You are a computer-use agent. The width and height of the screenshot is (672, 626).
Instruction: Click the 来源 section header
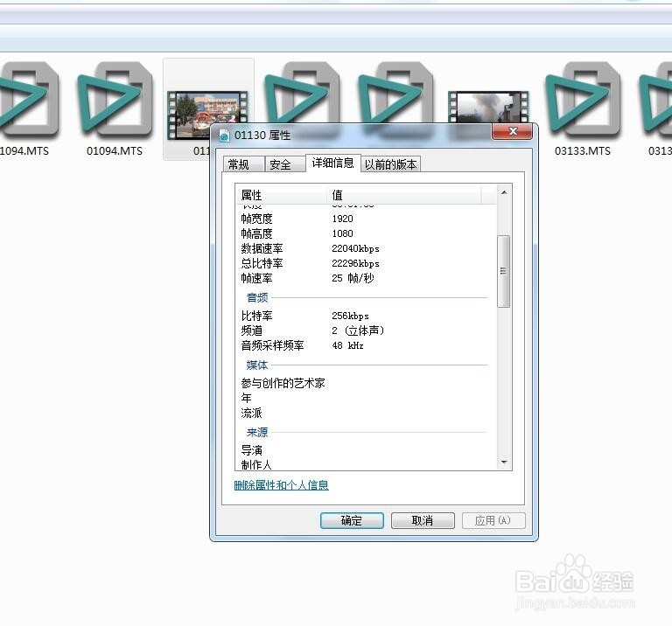[x=257, y=433]
